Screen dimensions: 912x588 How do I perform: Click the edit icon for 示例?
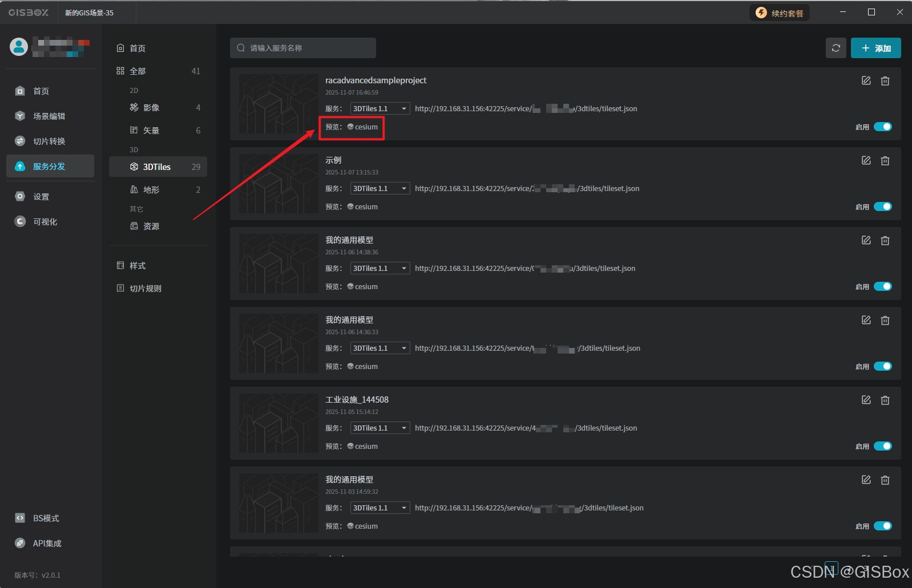pos(866,160)
